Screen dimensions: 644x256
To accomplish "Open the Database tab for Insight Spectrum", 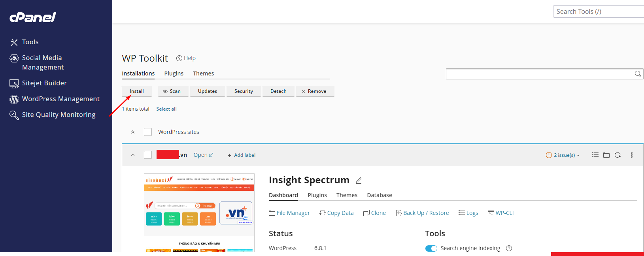I will [379, 195].
